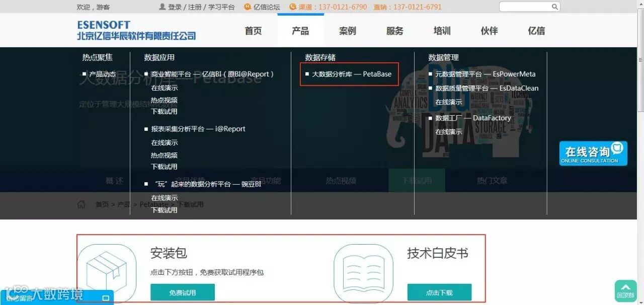Select 产品动态 under 热点聚焦
This screenshot has height=305, width=644.
tap(103, 74)
